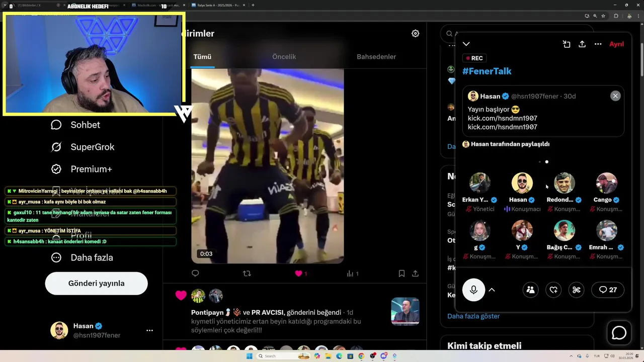Switch TUR keyboard language
The width and height of the screenshot is (644, 362).
597,356
